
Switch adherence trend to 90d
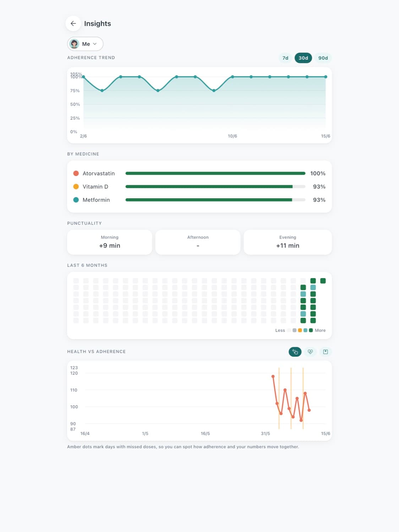pos(323,58)
